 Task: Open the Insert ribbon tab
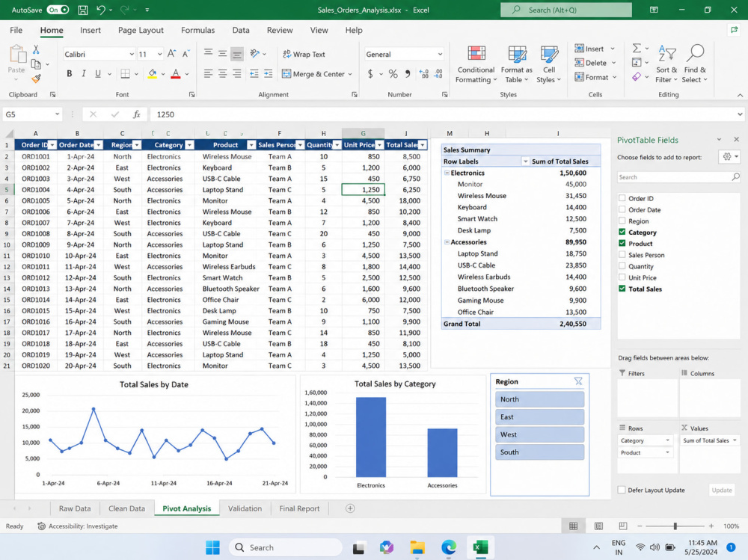pyautogui.click(x=91, y=30)
